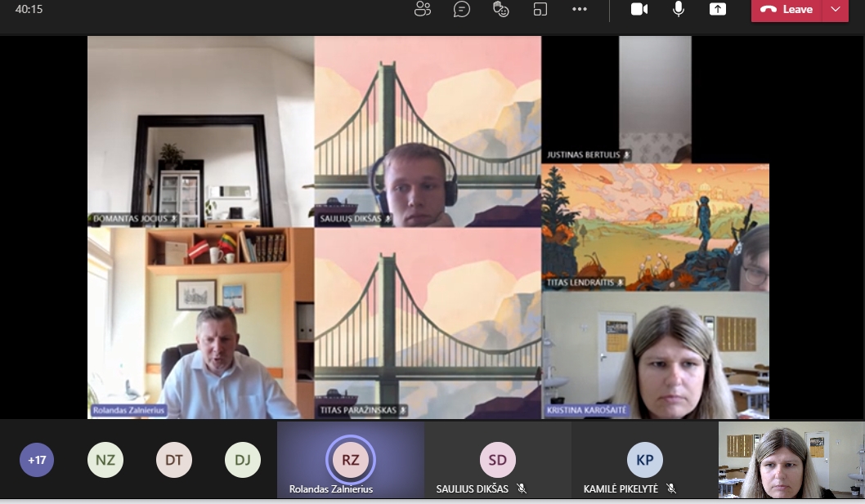865x504 pixels.
Task: Click the raise hand reactions icon
Action: 501,10
